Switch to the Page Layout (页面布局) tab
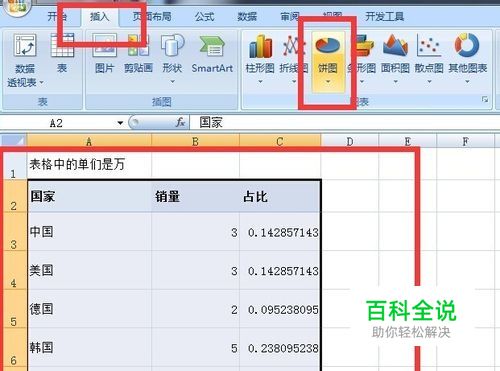This screenshot has width=500, height=371. pos(152,16)
